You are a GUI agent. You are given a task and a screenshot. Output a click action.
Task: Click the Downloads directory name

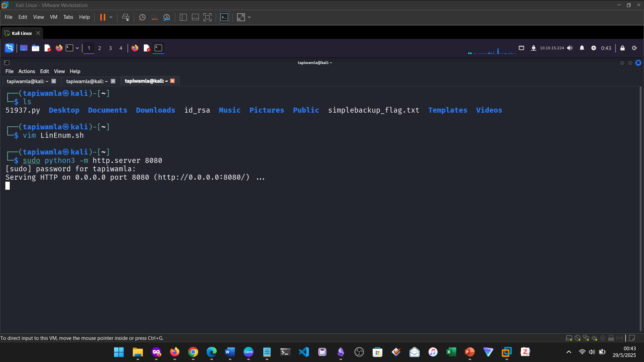click(x=155, y=110)
